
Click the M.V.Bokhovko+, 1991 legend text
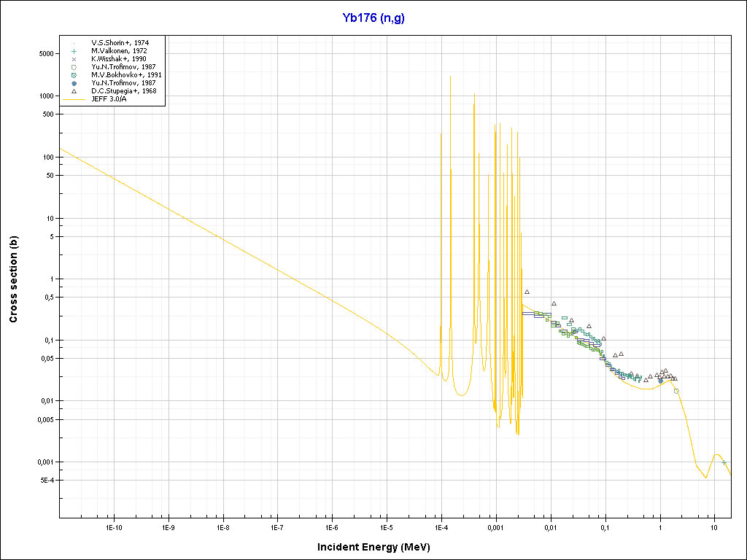tap(126, 75)
